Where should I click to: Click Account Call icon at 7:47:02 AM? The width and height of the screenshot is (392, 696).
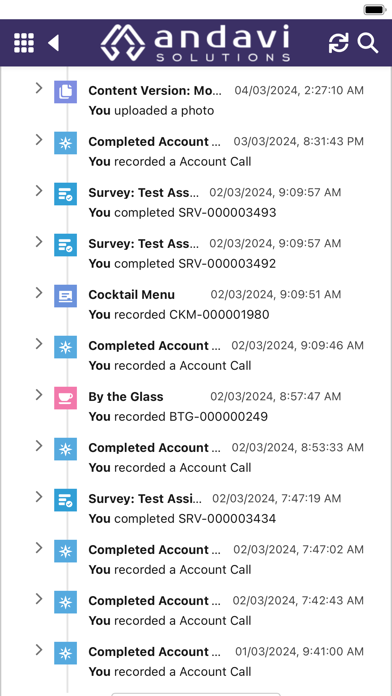click(x=66, y=551)
